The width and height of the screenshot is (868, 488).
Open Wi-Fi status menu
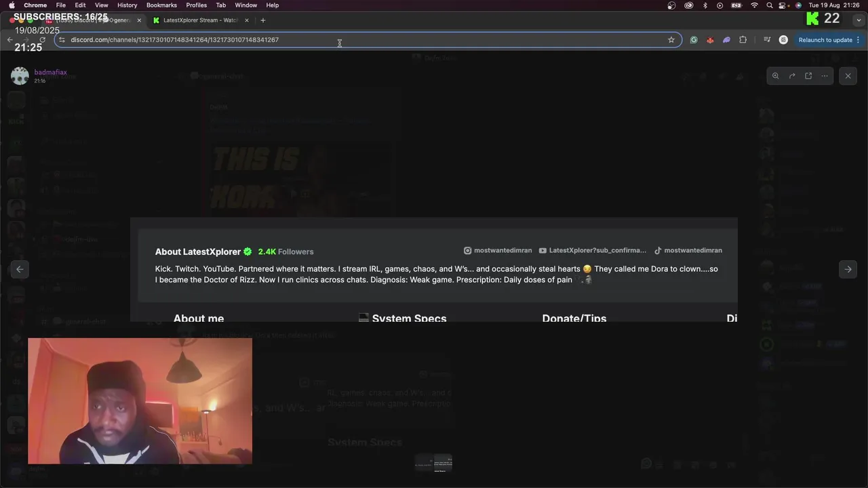pyautogui.click(x=754, y=5)
